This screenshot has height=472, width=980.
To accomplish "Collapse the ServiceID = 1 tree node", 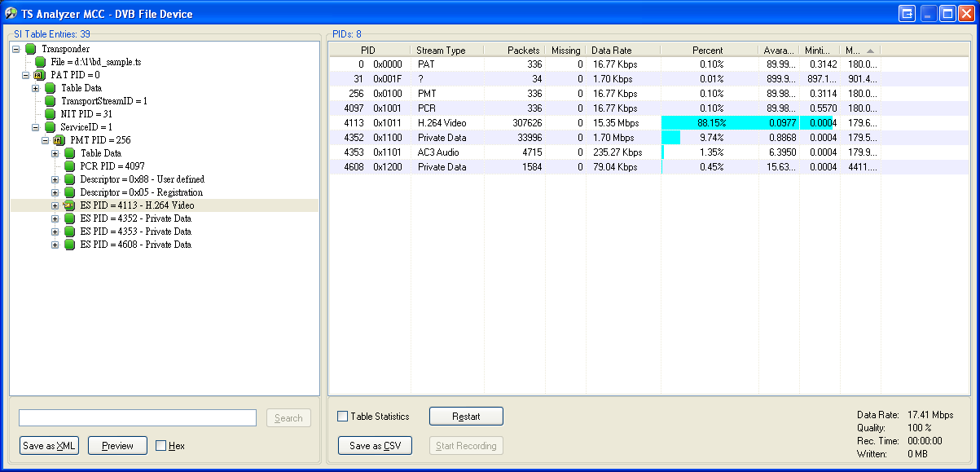I will pos(36,127).
